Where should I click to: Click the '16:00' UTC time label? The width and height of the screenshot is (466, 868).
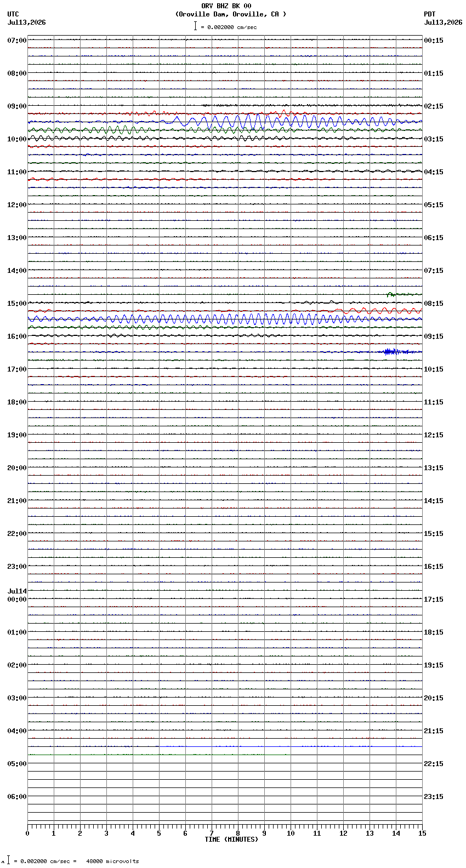click(17, 336)
